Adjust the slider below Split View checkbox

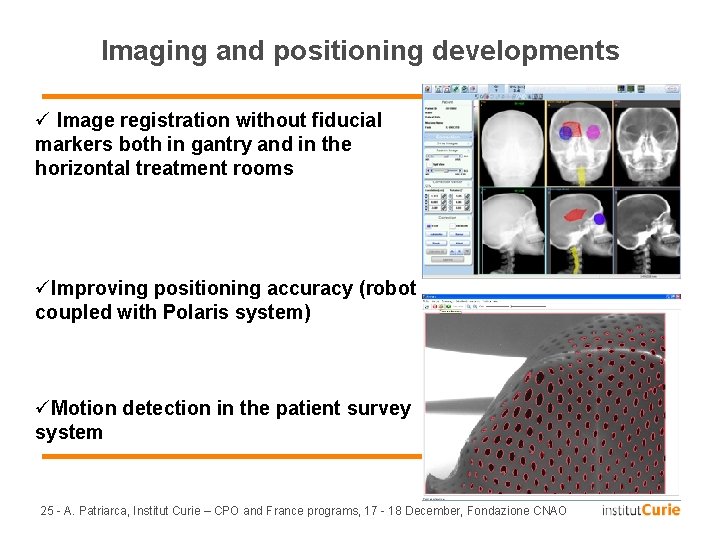click(444, 170)
